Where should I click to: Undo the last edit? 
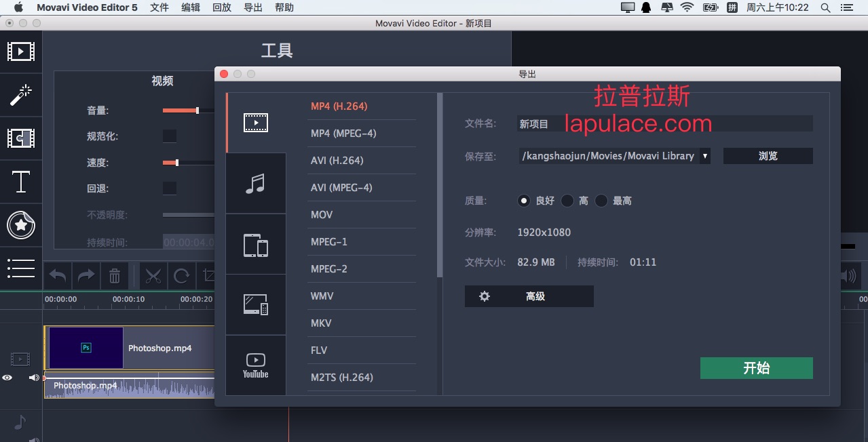coord(58,276)
